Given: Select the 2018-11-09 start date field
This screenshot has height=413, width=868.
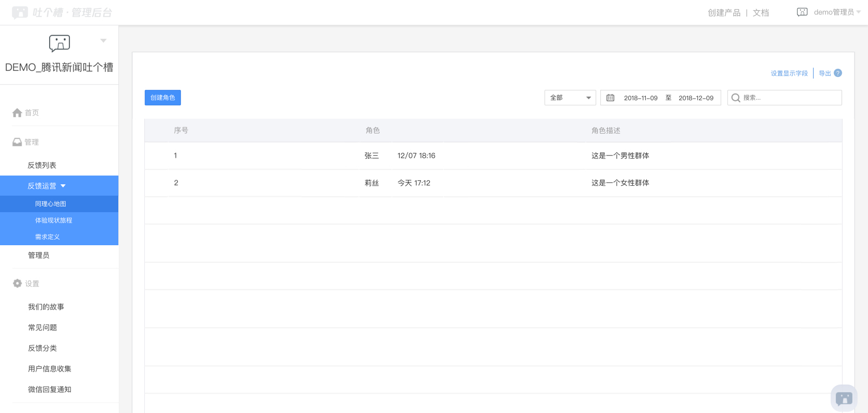Looking at the screenshot, I should pos(641,98).
